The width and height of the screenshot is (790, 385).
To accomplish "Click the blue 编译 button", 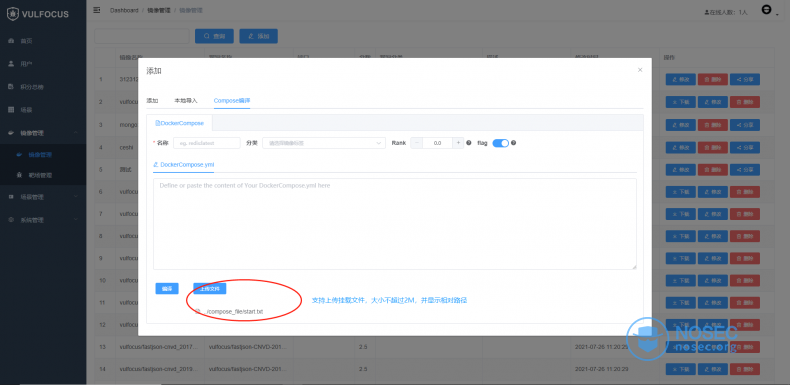I will (167, 289).
